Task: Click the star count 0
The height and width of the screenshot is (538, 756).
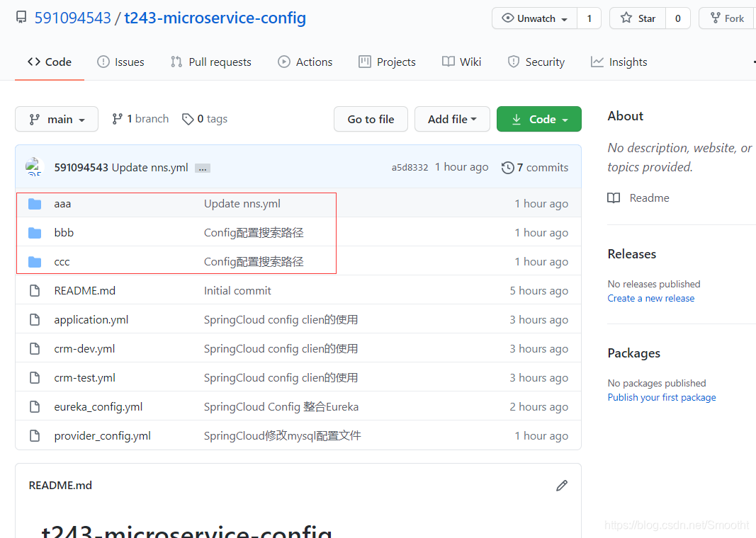Action: click(678, 18)
